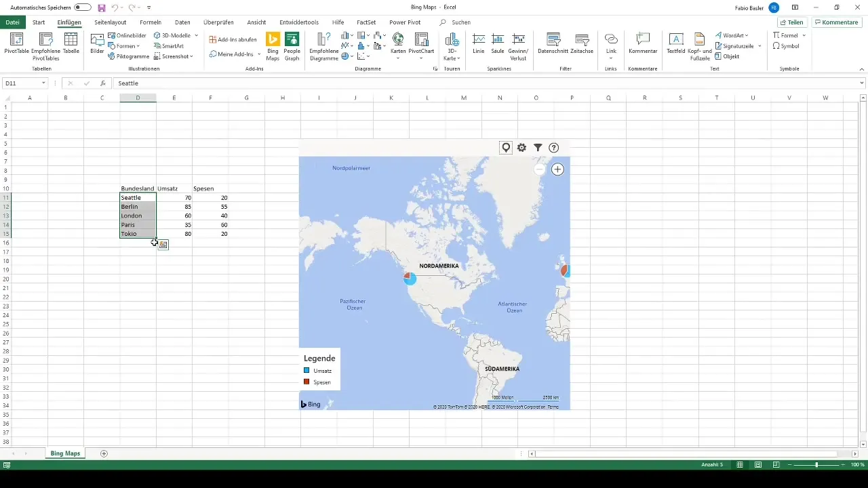Click Add-Ins abrufen
Screen dimensions: 868x488
[233, 39]
